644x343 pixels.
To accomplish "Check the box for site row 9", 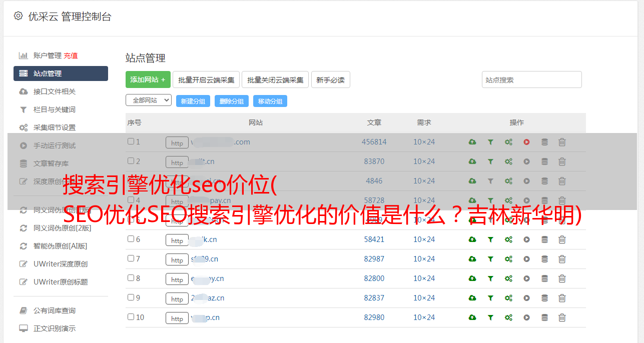I will click(131, 297).
